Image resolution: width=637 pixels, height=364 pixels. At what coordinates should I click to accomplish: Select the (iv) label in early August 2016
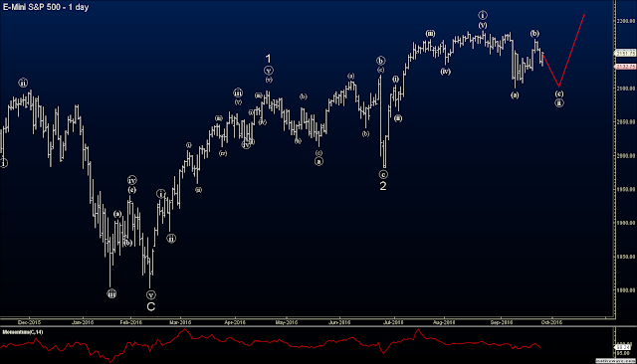(x=445, y=72)
